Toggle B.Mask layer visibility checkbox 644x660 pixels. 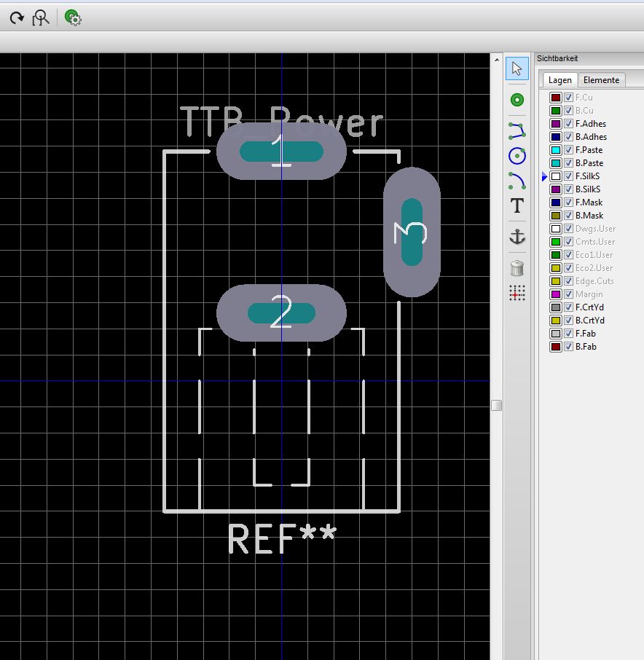568,216
